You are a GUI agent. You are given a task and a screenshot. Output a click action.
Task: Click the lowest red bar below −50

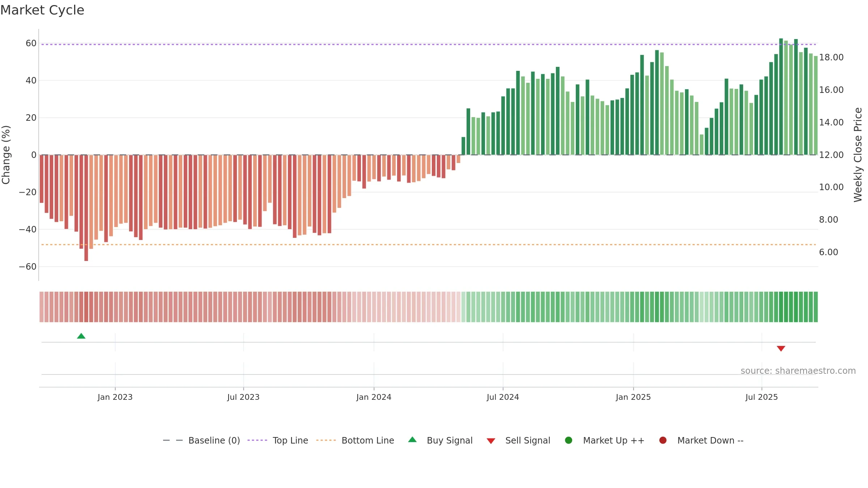click(86, 208)
